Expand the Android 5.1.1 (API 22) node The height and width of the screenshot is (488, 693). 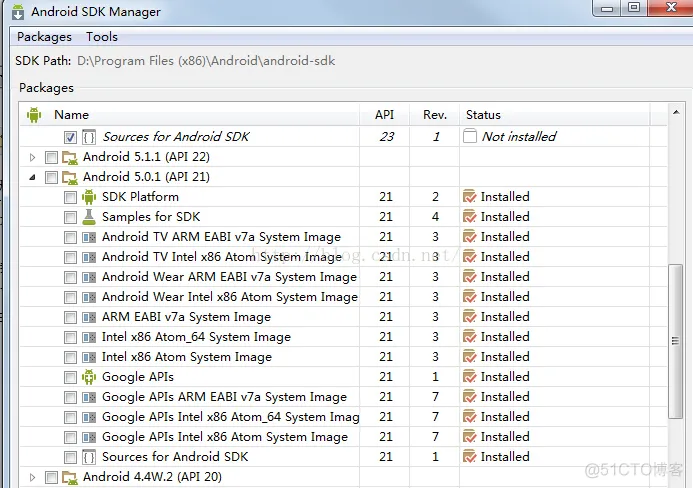32,157
